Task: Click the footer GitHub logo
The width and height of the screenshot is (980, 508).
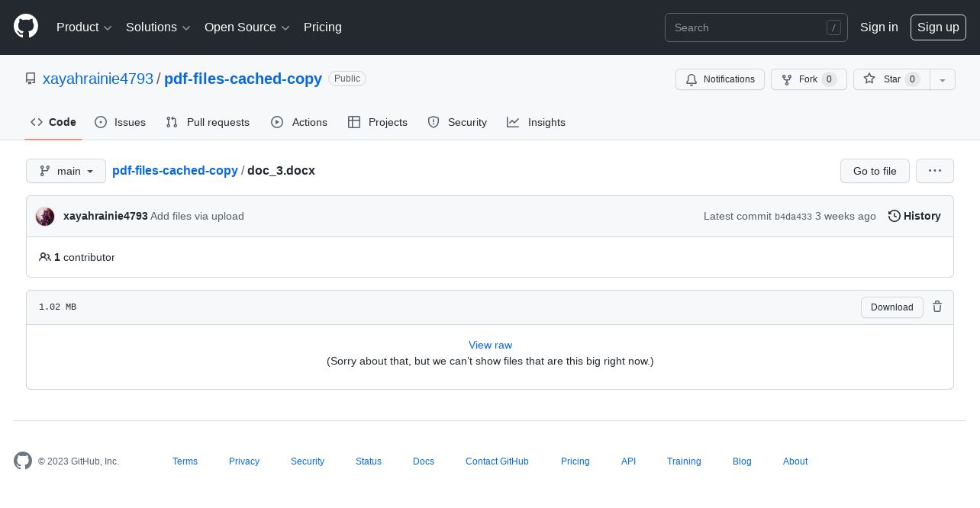Action: pyautogui.click(x=23, y=461)
